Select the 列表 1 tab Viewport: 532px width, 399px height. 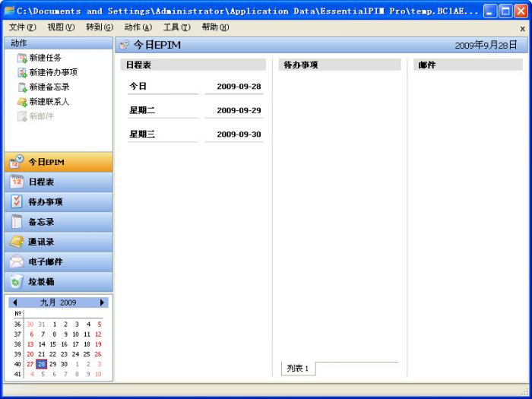[298, 369]
